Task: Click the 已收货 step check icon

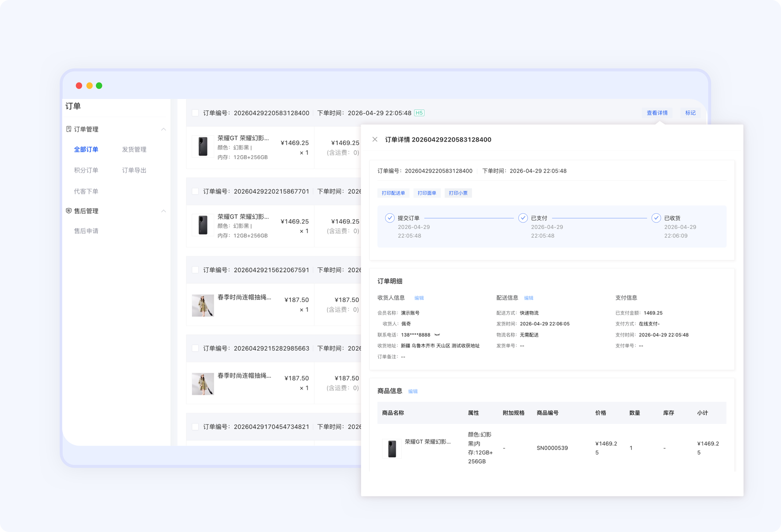Action: pos(656,218)
